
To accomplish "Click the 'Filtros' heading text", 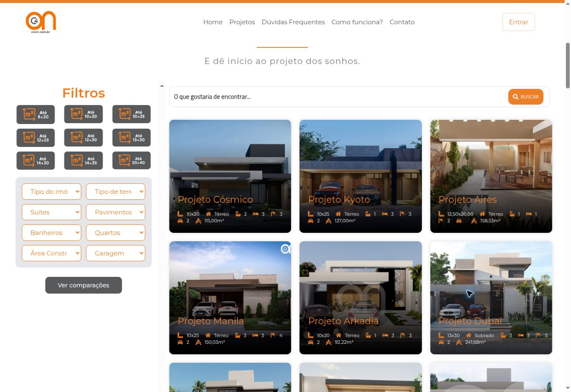I will click(83, 93).
